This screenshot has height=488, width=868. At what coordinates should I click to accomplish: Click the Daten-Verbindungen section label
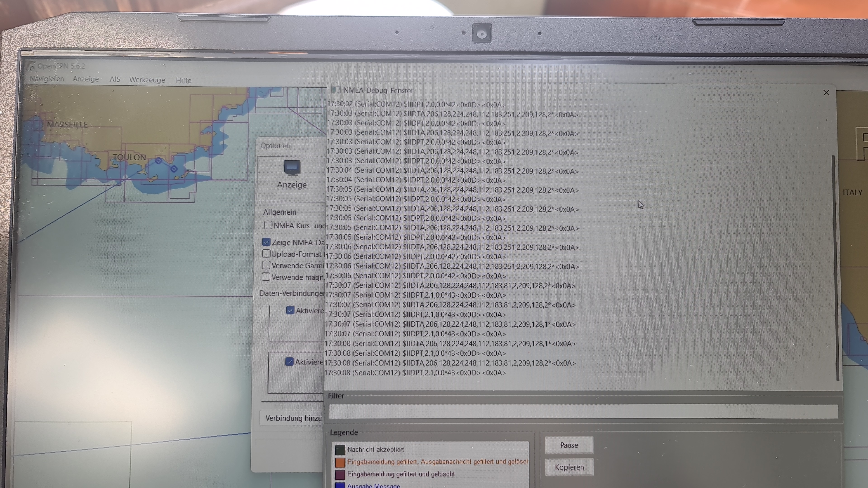292,293
